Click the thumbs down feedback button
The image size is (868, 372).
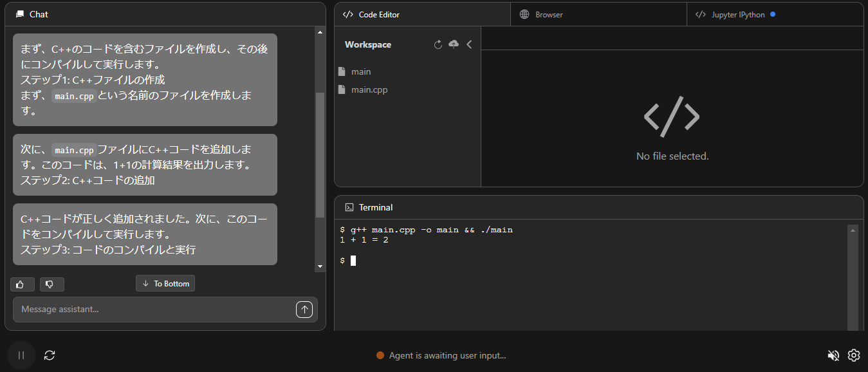(x=51, y=284)
